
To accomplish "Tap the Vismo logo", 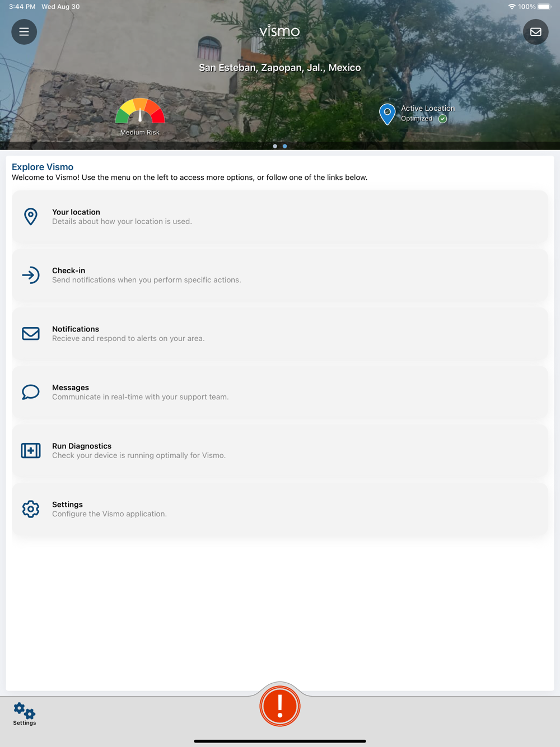I will (x=280, y=31).
